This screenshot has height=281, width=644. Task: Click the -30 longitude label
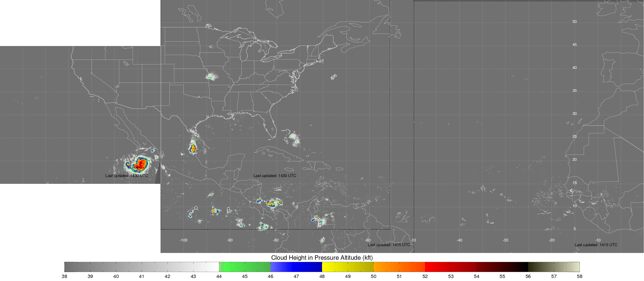505,240
